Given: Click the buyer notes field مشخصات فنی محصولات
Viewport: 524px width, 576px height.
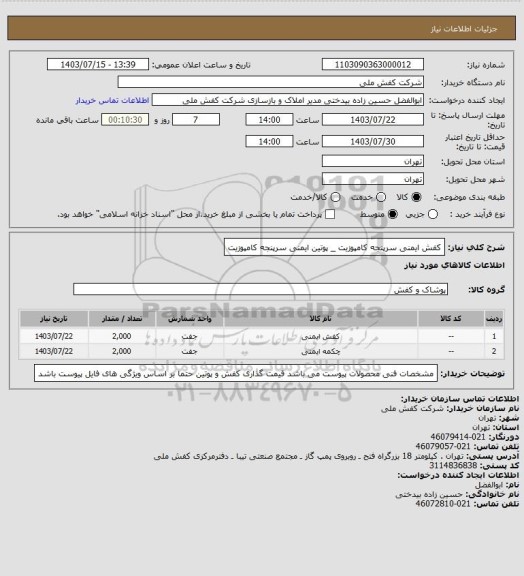Looking at the screenshot, I should (236, 373).
